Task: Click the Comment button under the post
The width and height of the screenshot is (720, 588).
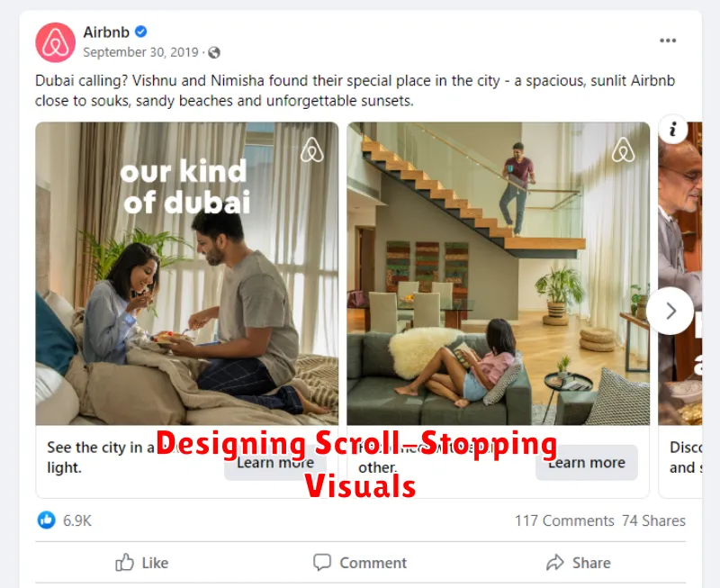Action: (359, 563)
